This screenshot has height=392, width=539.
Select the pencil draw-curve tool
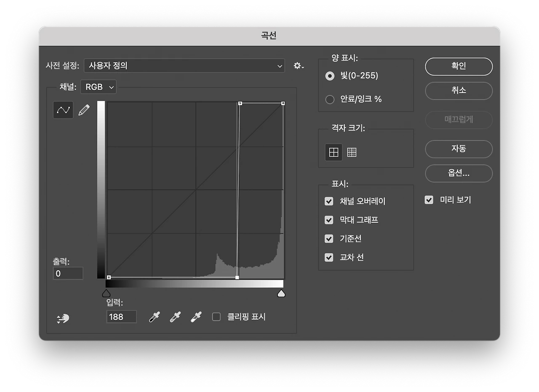point(84,110)
